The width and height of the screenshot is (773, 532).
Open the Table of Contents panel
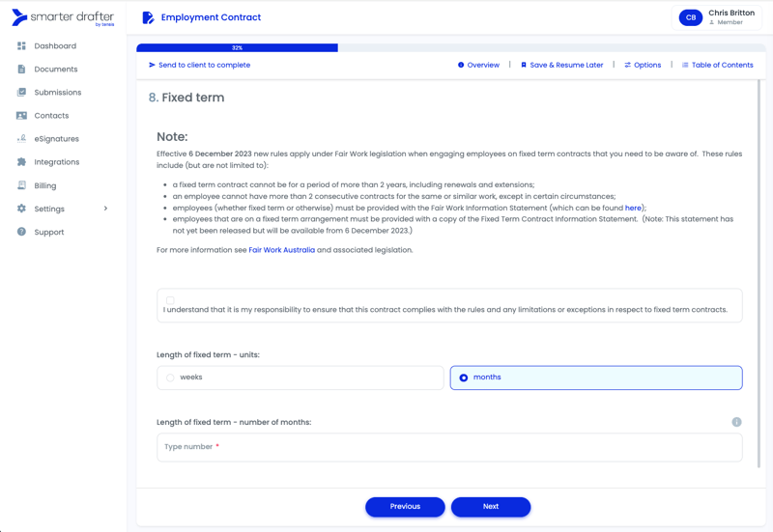(717, 66)
